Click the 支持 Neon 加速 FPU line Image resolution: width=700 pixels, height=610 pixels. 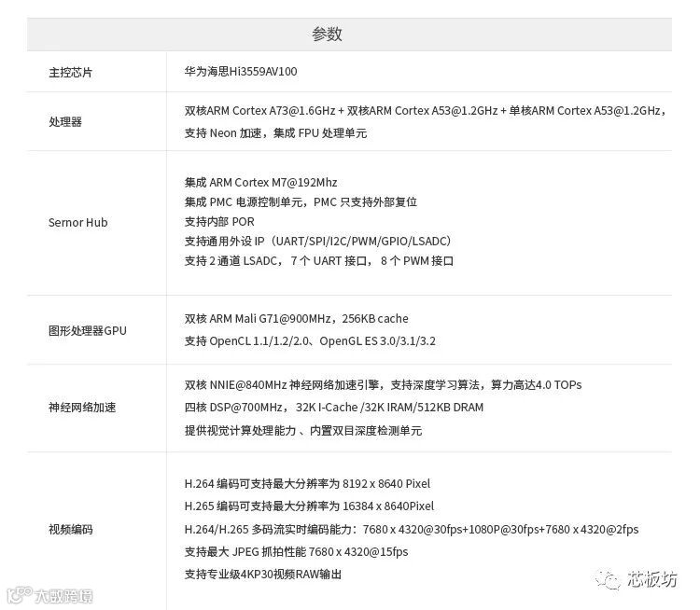tap(275, 133)
